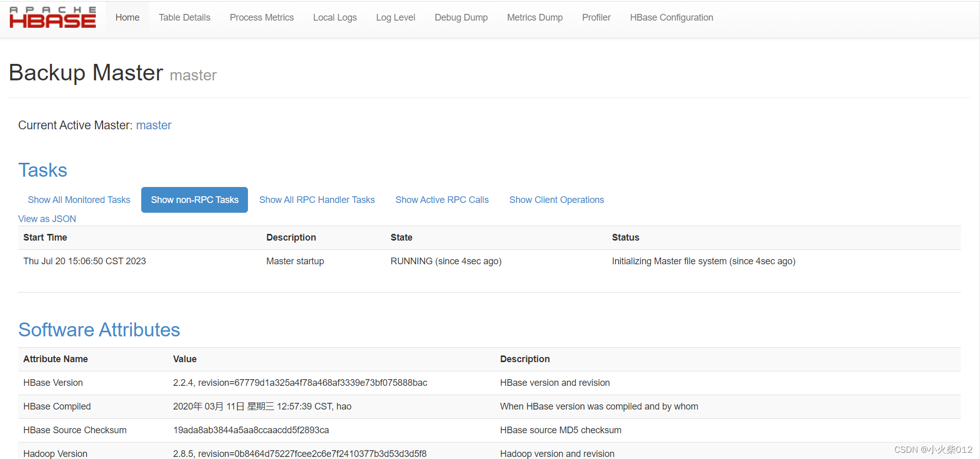The image size is (980, 459).
Task: Click Software Attributes Description column header
Action: point(525,359)
